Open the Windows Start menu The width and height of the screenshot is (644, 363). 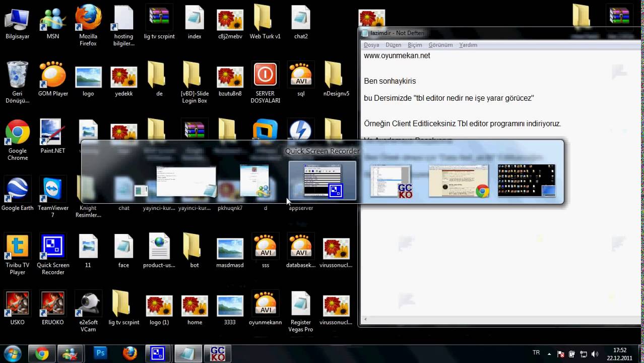click(12, 354)
